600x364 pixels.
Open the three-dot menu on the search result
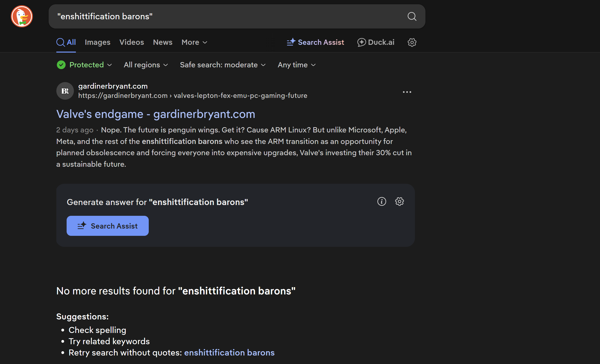click(x=406, y=92)
